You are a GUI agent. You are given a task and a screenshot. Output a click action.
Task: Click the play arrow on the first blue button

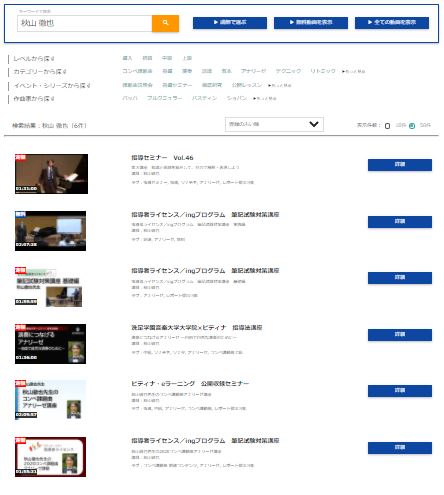(x=216, y=22)
